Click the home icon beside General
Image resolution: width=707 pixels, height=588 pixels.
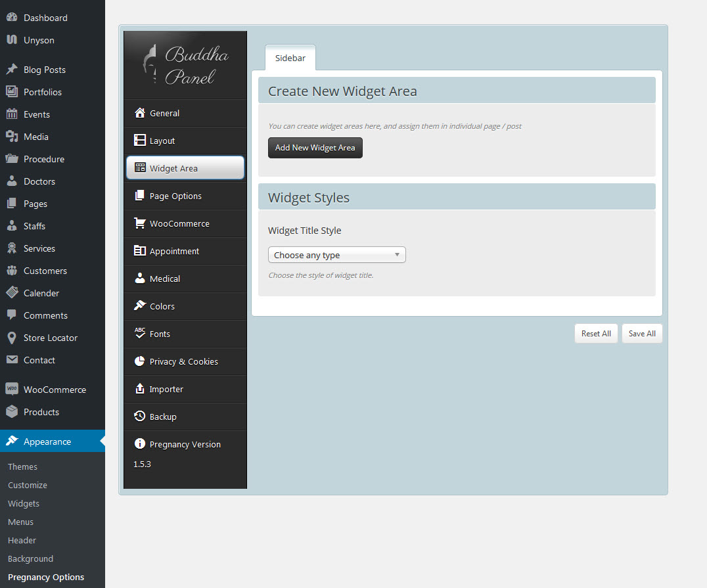(x=139, y=113)
